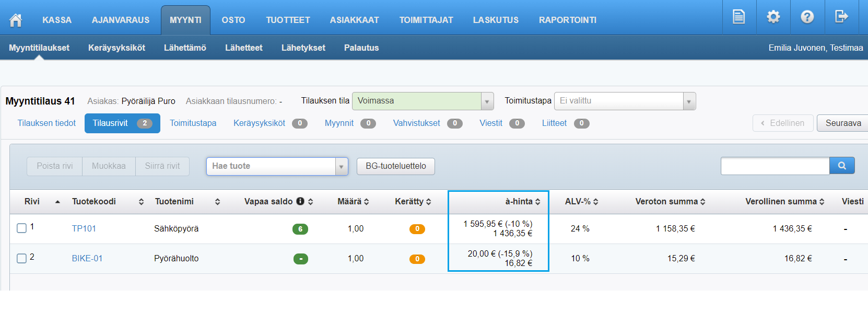Click the home icon in top navigation
This screenshot has height=312, width=868.
point(16,20)
